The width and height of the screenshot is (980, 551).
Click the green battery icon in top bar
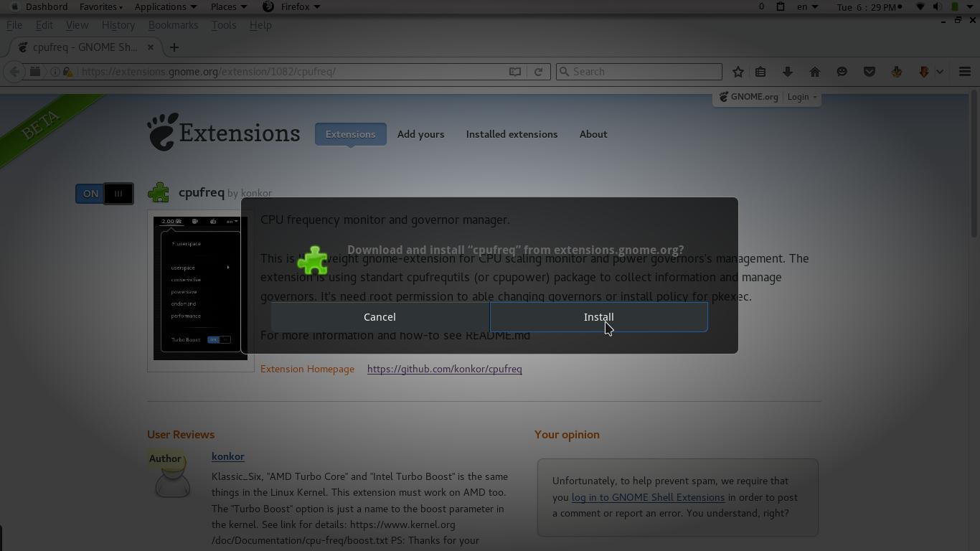955,6
